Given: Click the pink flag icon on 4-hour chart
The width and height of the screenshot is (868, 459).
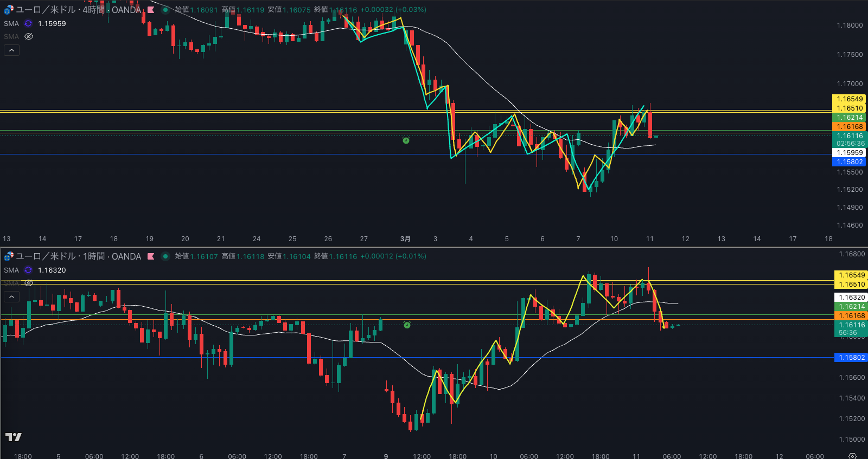Looking at the screenshot, I should [x=151, y=10].
